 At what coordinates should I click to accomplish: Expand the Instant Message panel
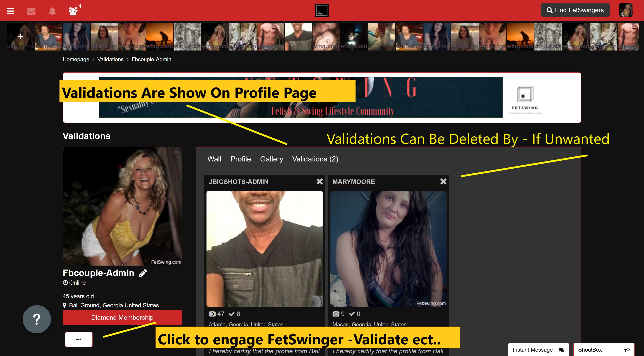(538, 350)
